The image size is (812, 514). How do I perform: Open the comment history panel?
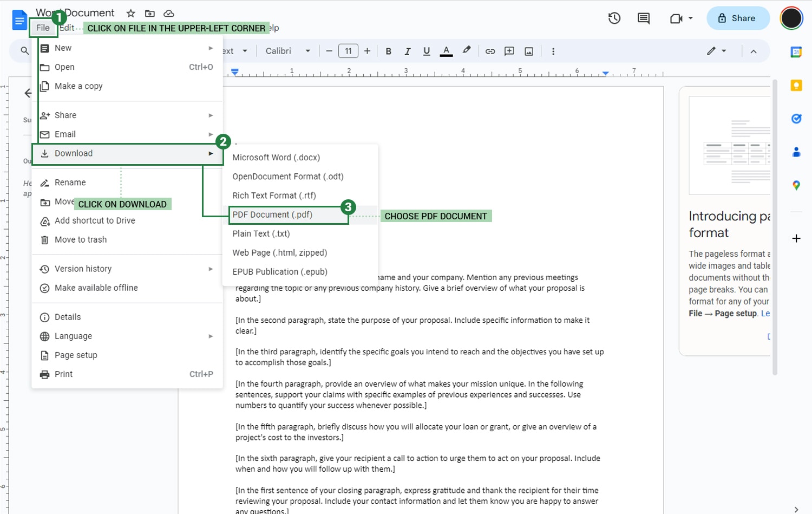(x=643, y=18)
